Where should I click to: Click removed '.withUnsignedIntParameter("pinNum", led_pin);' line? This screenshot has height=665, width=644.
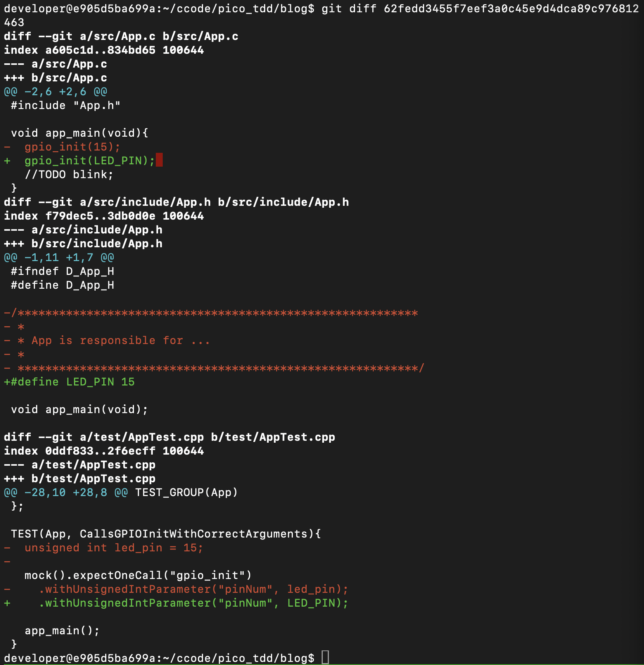tap(176, 589)
